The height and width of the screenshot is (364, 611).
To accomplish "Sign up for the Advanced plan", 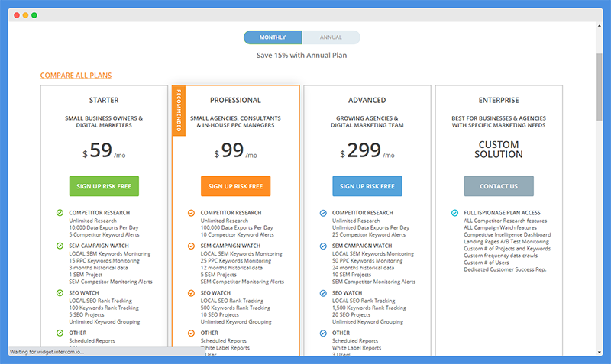I will 367,186.
